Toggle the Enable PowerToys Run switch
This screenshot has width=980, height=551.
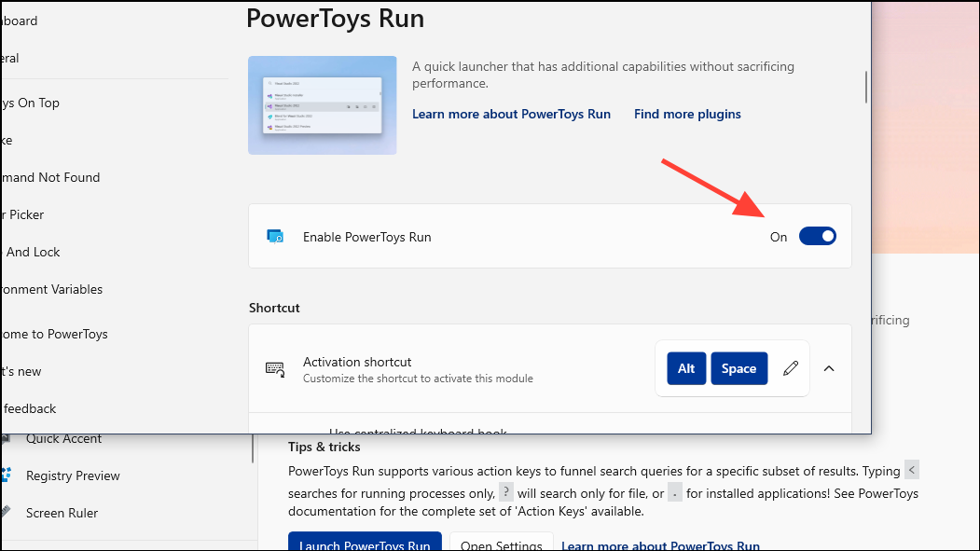click(817, 236)
